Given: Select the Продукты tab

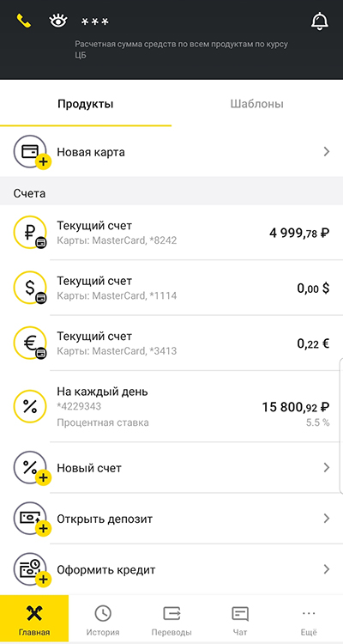Looking at the screenshot, I should 86,104.
